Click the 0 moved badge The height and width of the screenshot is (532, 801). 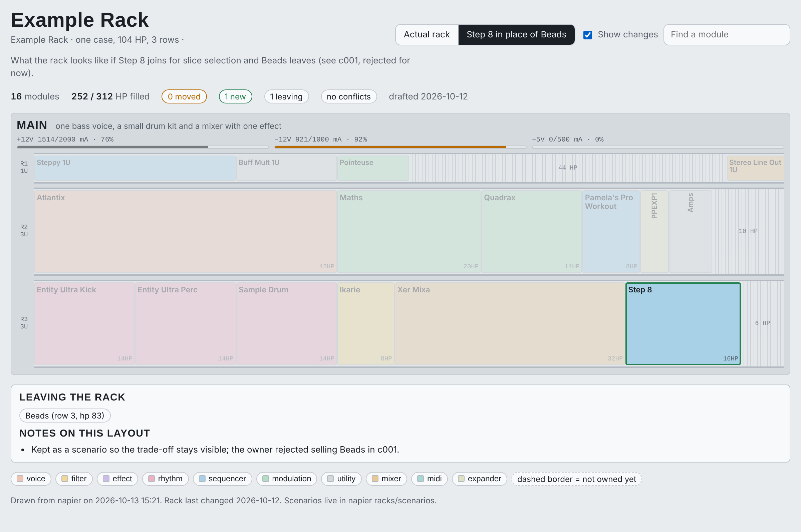coord(184,97)
